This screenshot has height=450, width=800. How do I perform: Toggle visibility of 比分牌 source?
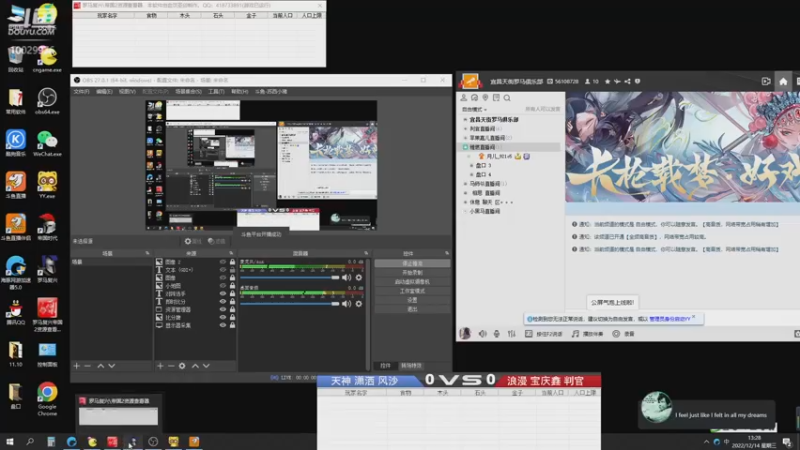click(223, 317)
